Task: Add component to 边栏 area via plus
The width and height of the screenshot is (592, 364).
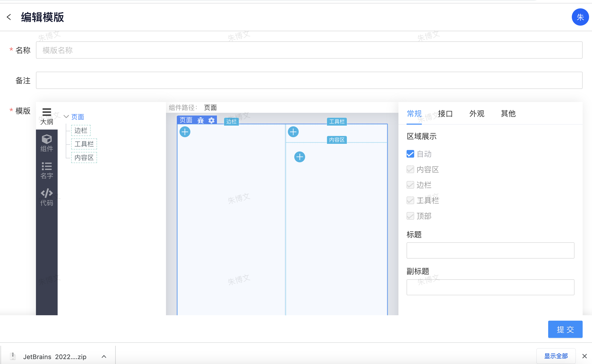Action: pyautogui.click(x=185, y=132)
